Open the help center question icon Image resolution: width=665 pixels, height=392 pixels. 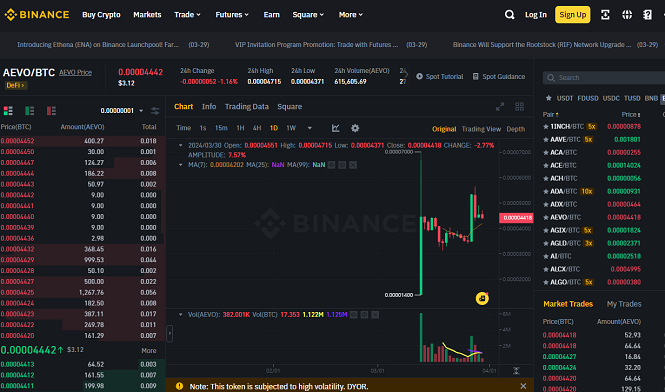coord(647,15)
